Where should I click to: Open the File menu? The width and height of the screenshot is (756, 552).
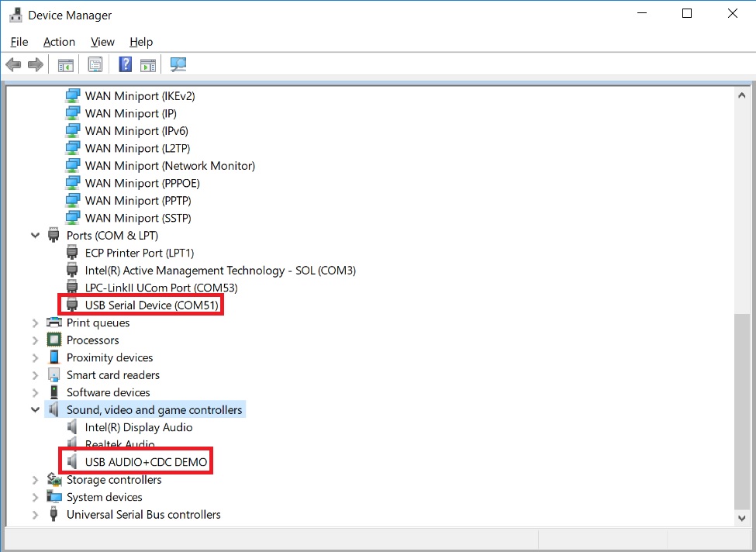[x=19, y=42]
